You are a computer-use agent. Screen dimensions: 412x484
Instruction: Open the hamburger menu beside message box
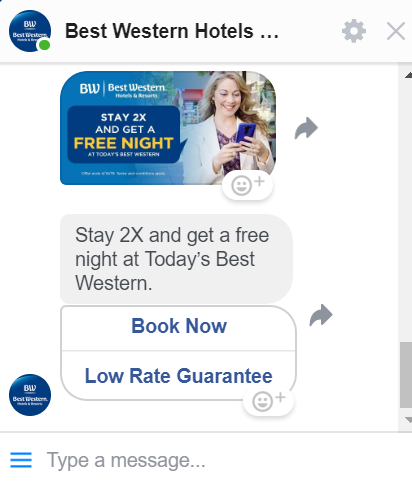point(21,460)
